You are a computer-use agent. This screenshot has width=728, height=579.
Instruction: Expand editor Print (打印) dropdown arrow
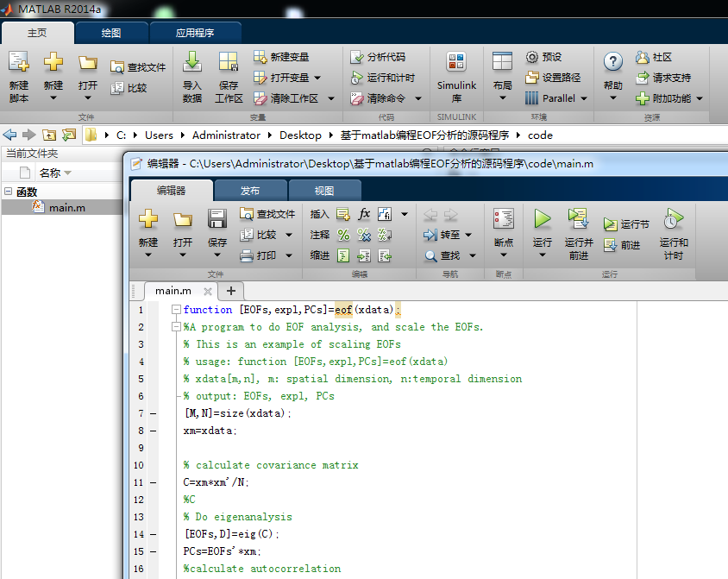tap(289, 255)
